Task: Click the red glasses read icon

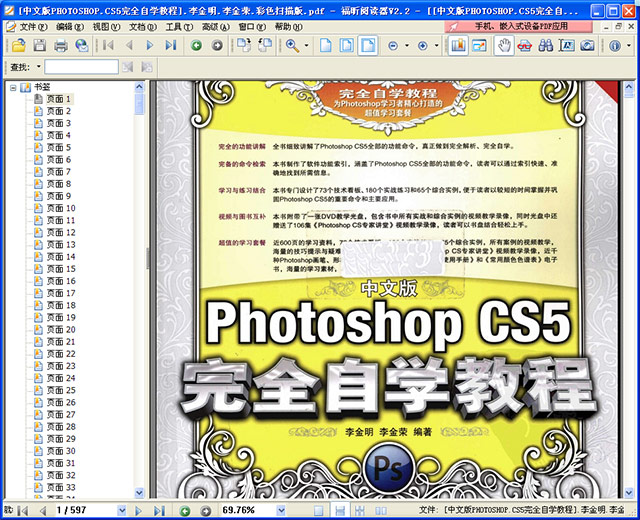Action: click(525, 45)
